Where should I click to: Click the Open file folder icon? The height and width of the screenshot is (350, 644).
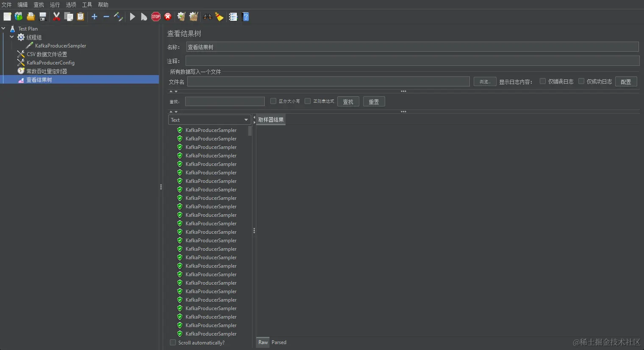coord(31,17)
